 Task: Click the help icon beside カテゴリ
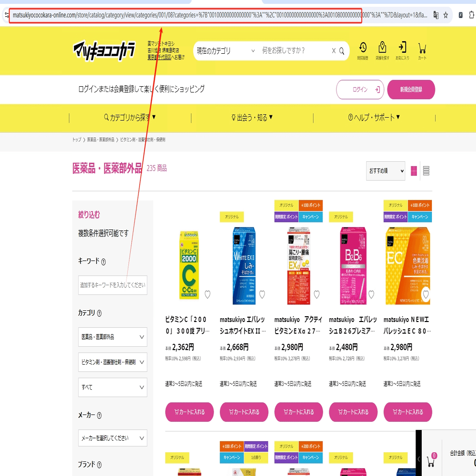[99, 313]
